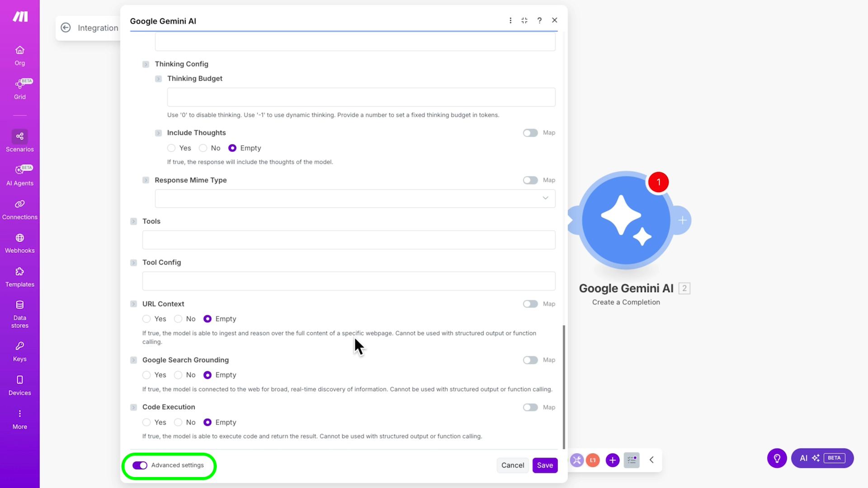
Task: Select Yes for Code Execution
Action: point(146,422)
